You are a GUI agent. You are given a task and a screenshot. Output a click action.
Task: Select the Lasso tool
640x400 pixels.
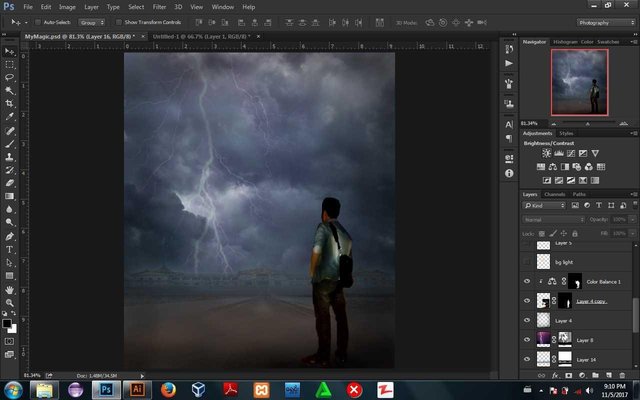[10, 77]
